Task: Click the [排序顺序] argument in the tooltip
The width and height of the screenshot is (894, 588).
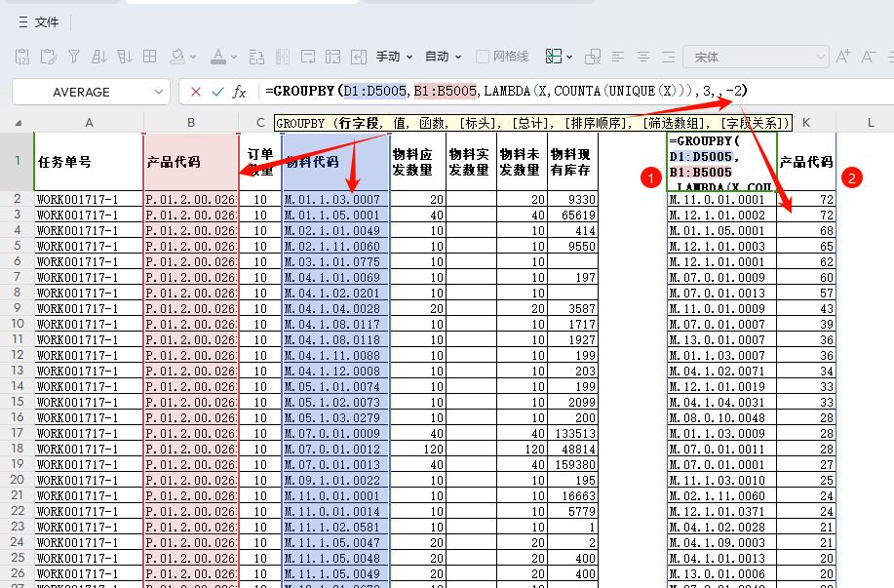Action: pyautogui.click(x=599, y=123)
